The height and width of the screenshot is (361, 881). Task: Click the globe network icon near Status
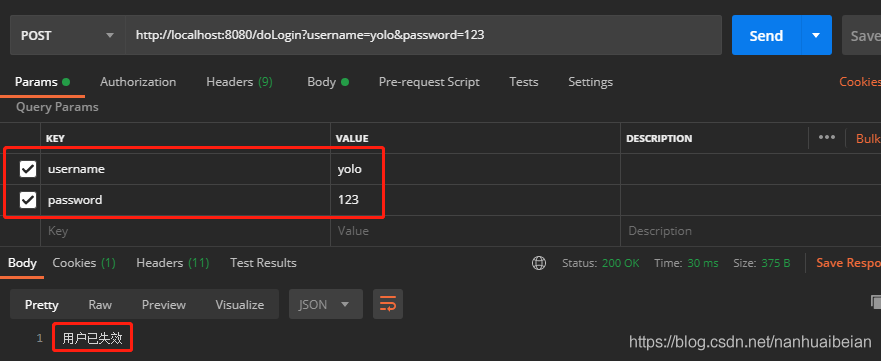pos(539,263)
